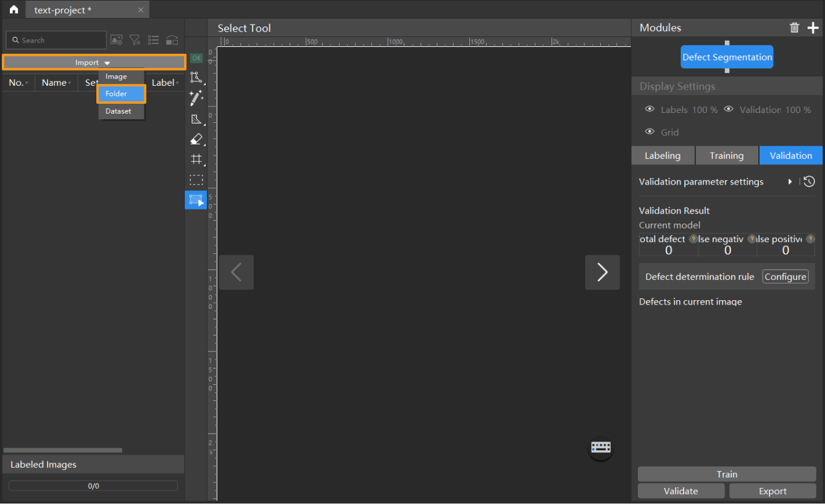
Task: Toggle Labels visibility eye icon
Action: click(650, 109)
